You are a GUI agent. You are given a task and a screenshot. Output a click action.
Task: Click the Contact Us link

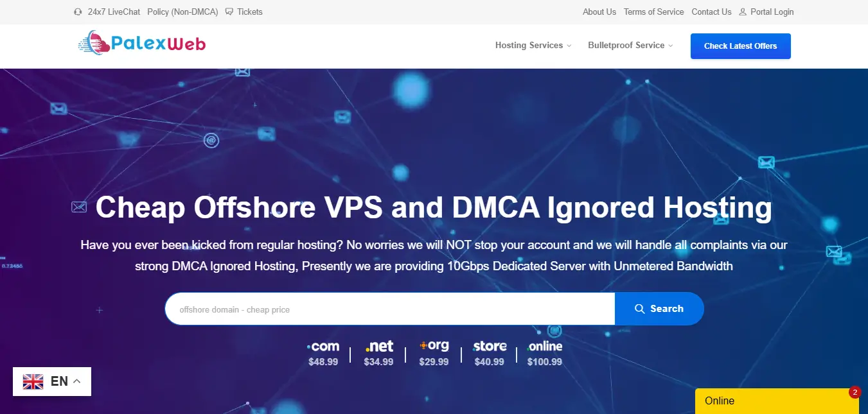(x=711, y=12)
